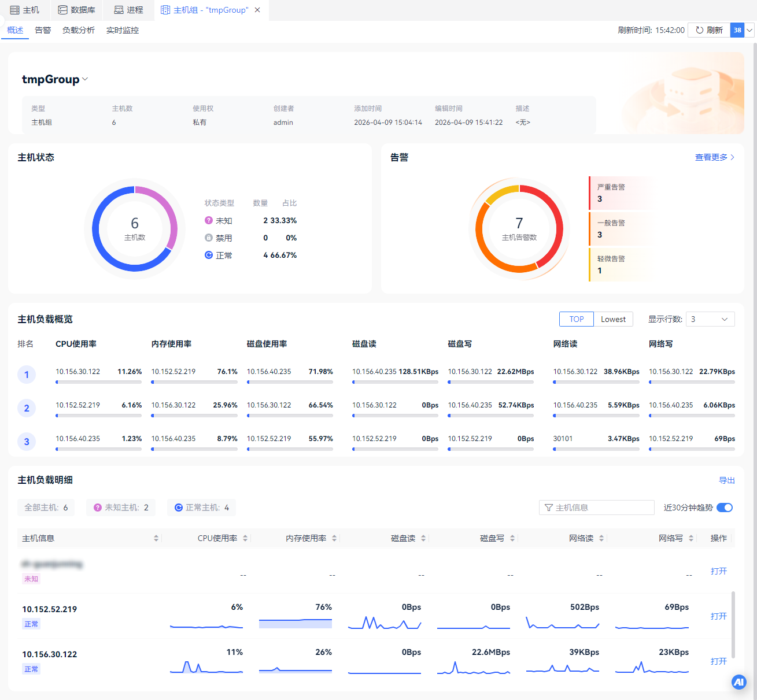This screenshot has width=757, height=700.
Task: Click 10.156.30.122 in CPU使用率 rank 1
Action: pyautogui.click(x=77, y=372)
